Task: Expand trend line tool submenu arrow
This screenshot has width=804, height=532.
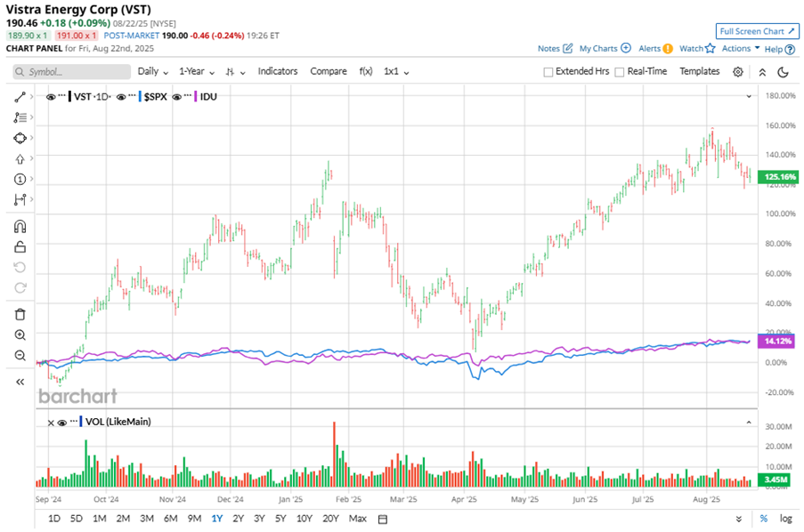Action: click(x=32, y=96)
